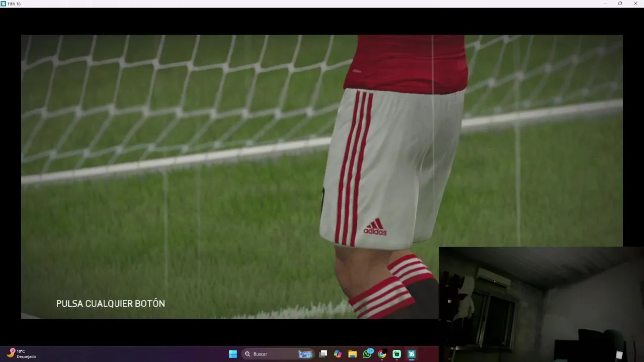644x362 pixels.
Task: Open the Windows Start menu
Action: [x=233, y=354]
